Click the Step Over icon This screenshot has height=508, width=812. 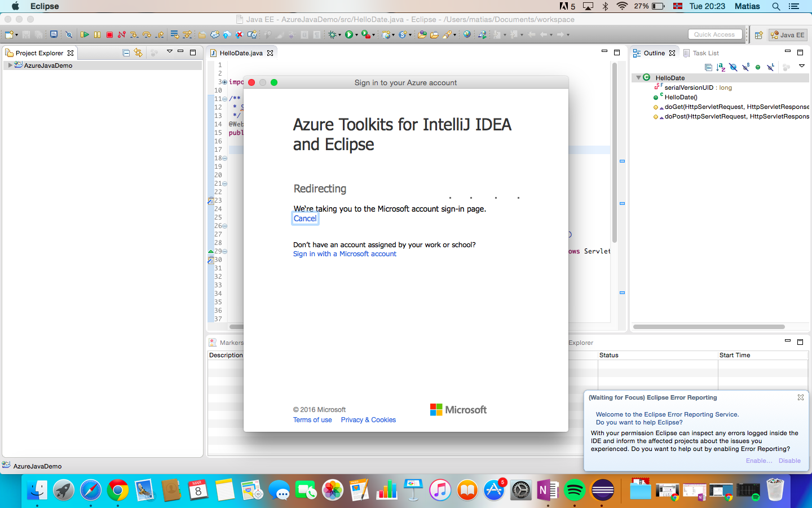pyautogui.click(x=147, y=34)
